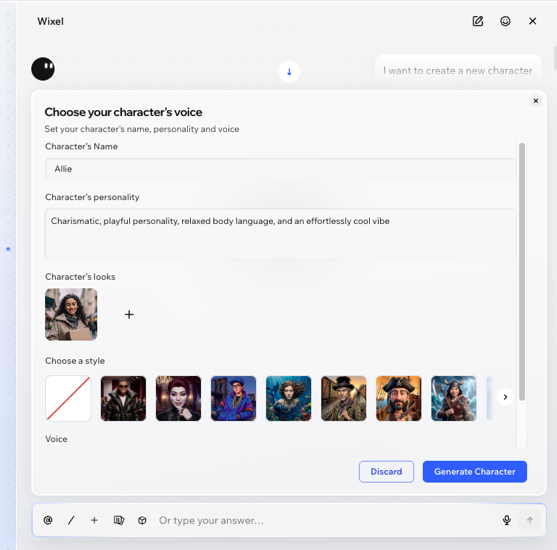Click the send arrow button
The width and height of the screenshot is (557, 550).
(530, 520)
